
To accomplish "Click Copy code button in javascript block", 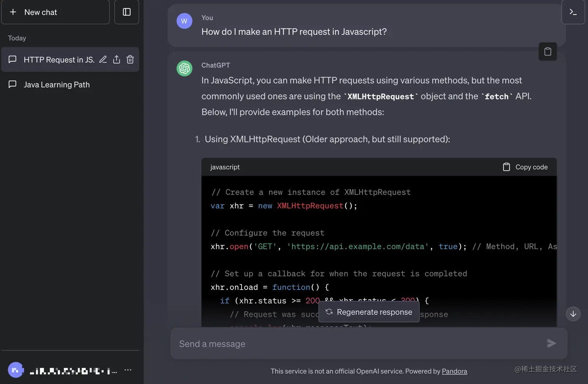I will [x=525, y=167].
